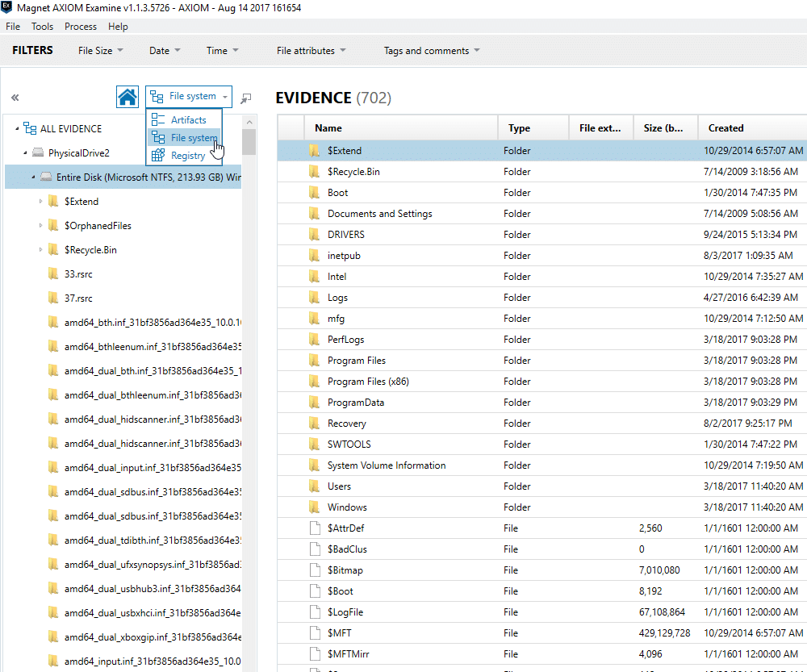Expand the $OrphanedFiles tree node
Viewport: 807px width, 672px height.
40,225
